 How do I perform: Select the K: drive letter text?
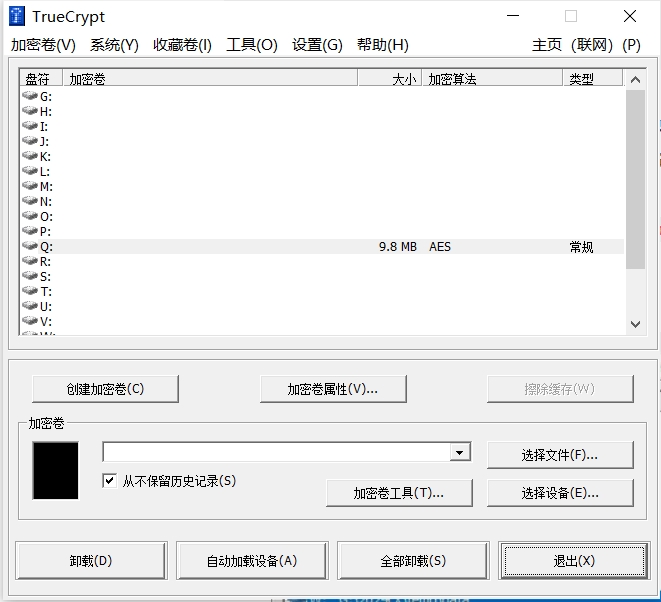pos(46,157)
